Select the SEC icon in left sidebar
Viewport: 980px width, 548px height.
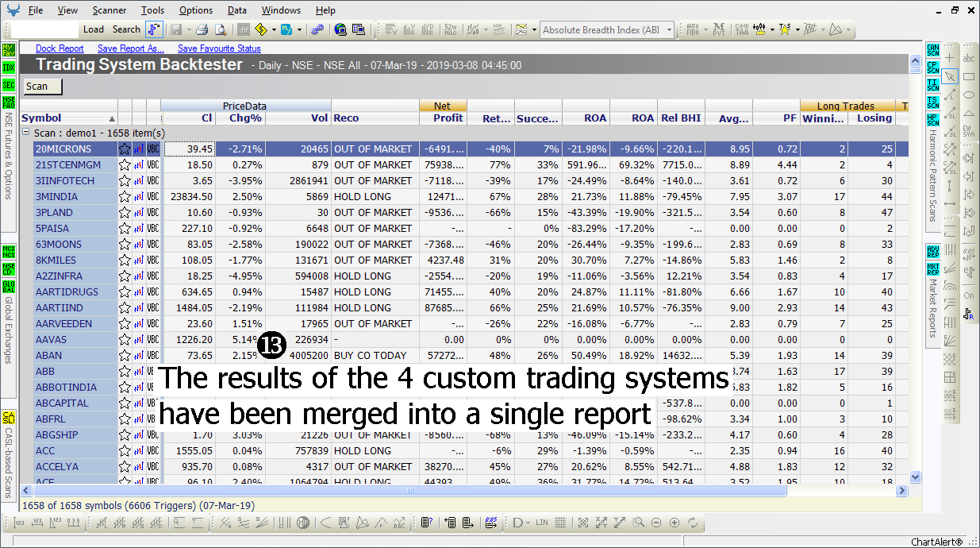pyautogui.click(x=9, y=85)
